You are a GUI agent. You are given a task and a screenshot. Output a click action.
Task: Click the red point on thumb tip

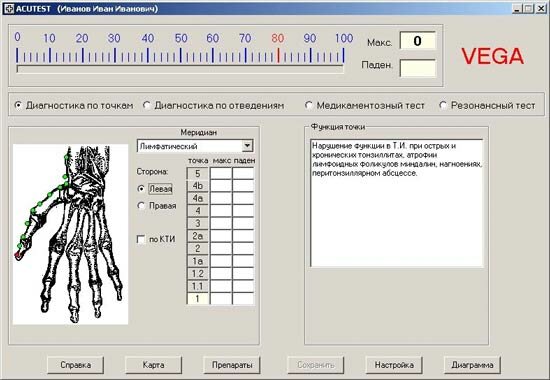pos(17,255)
